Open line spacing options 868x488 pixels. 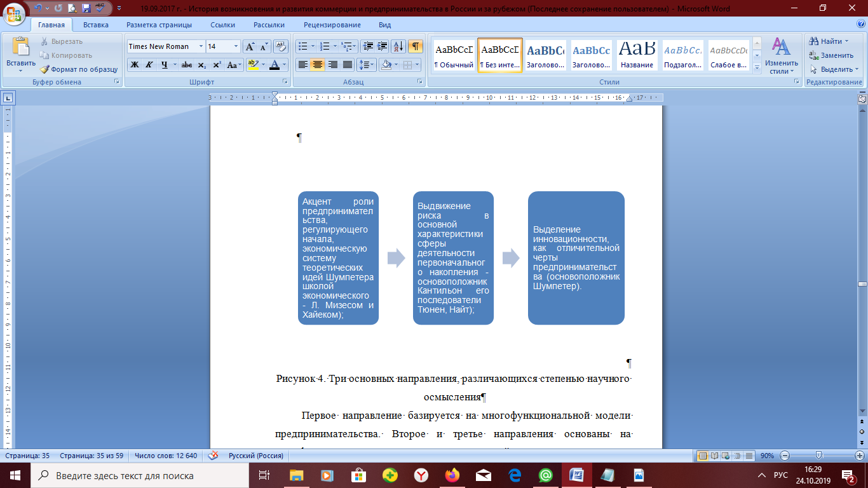pyautogui.click(x=366, y=65)
